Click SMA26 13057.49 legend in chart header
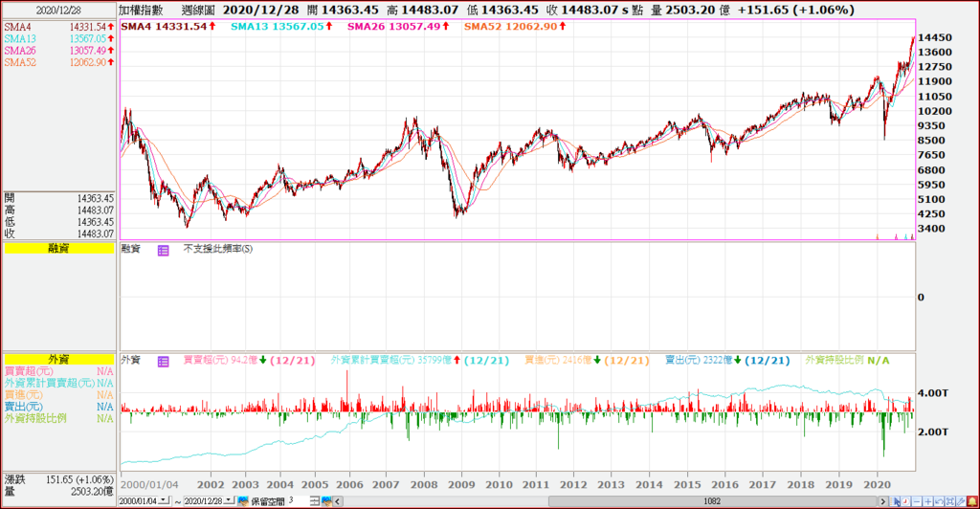Screen dimensions: 980x509 tap(398, 26)
